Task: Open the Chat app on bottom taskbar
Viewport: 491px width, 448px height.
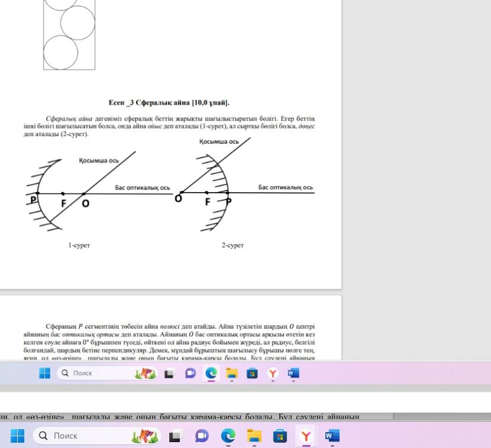Action: [202, 436]
